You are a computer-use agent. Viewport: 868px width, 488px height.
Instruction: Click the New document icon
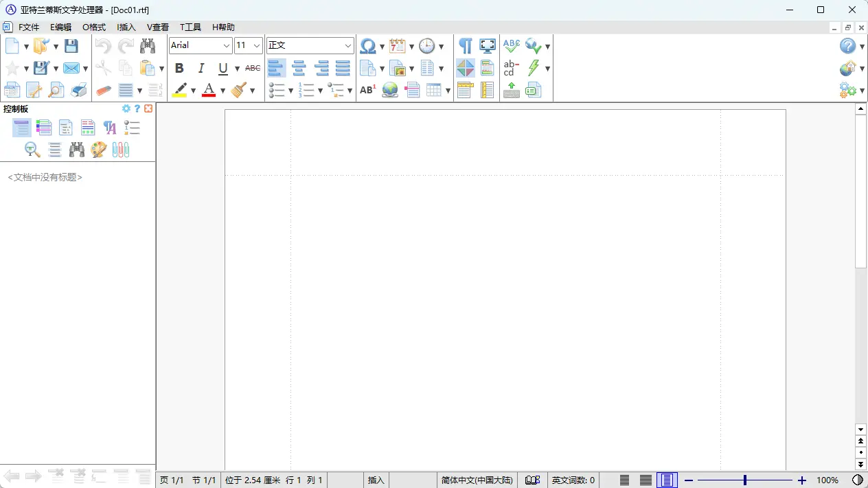(x=12, y=46)
